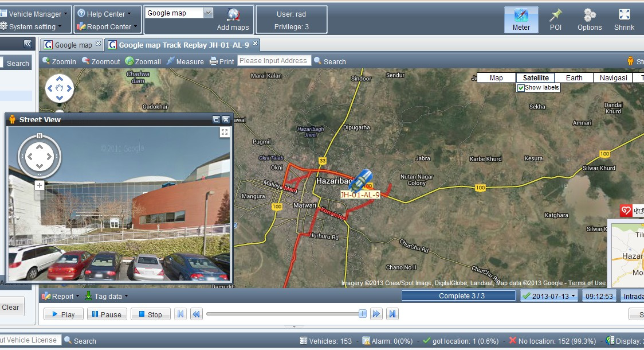Click the Zoomall tool
The height and width of the screenshot is (350, 644).
(143, 61)
